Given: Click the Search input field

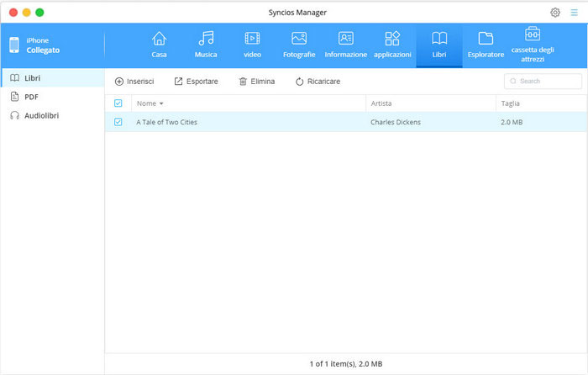Looking at the screenshot, I should pos(543,81).
